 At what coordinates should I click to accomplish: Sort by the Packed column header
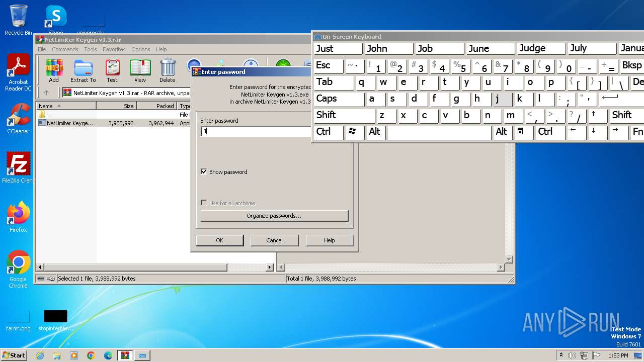coord(156,106)
